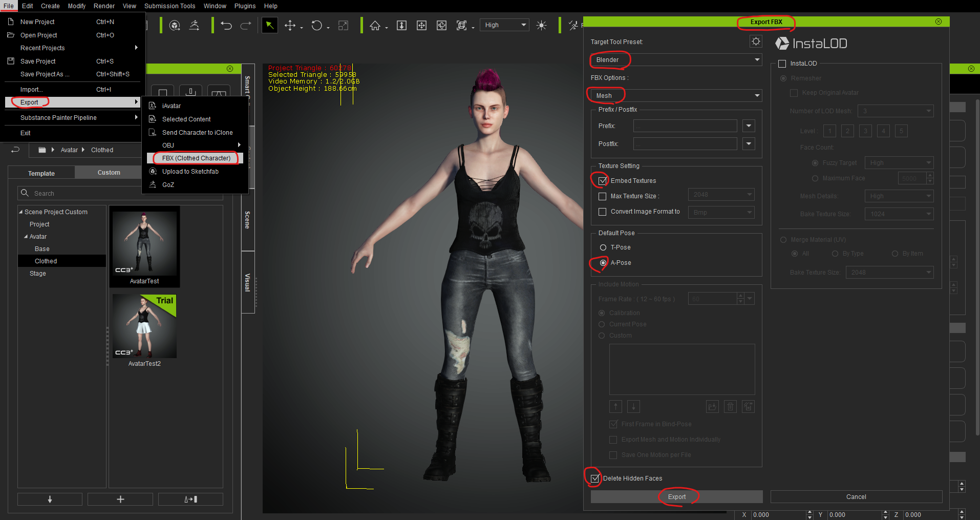The image size is (980, 520).
Task: Click the Undo arrow in the toolbar
Action: pos(226,25)
